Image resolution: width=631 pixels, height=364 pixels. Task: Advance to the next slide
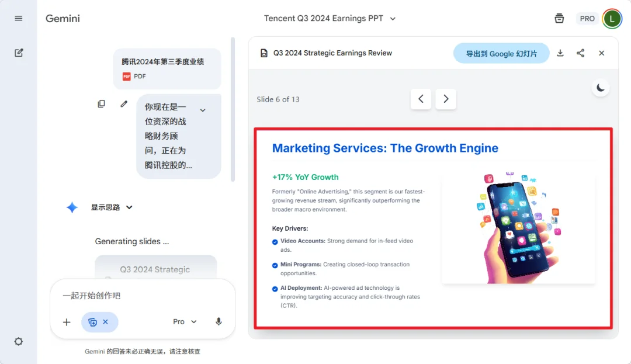tap(445, 99)
